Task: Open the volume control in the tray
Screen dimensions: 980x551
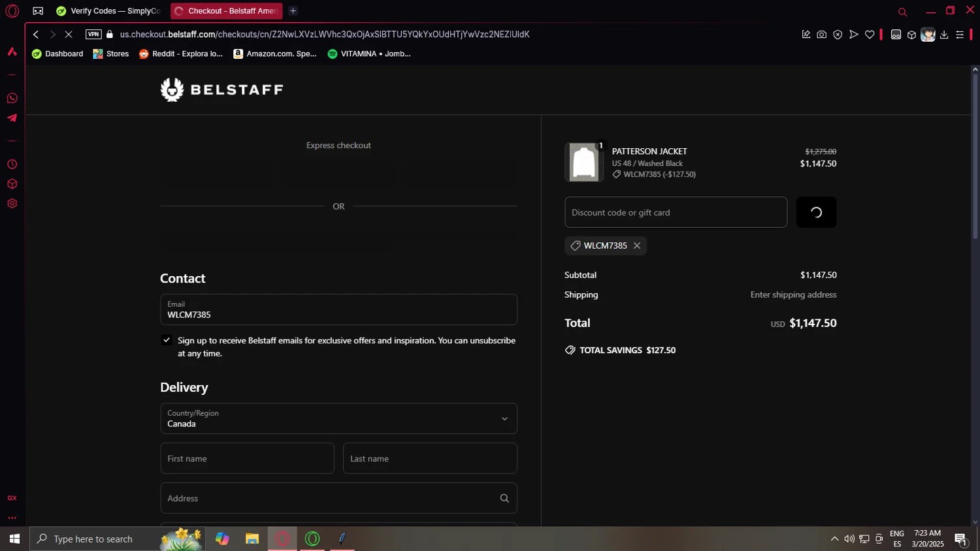Action: (849, 539)
